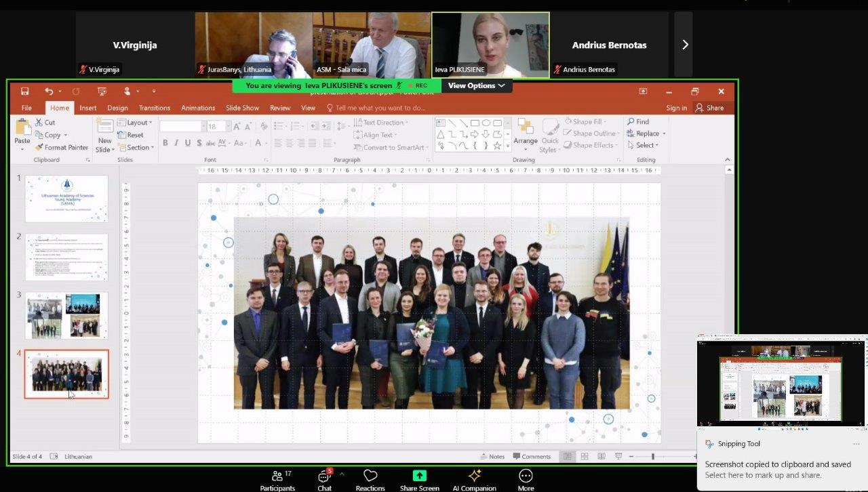Undo the last action in PowerPoint

(48, 91)
